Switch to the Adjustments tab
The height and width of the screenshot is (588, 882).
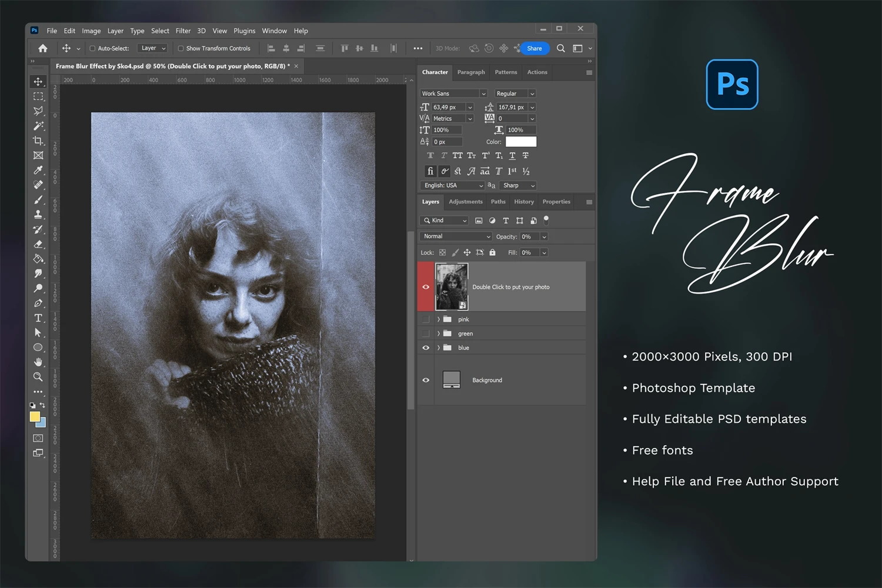465,202
